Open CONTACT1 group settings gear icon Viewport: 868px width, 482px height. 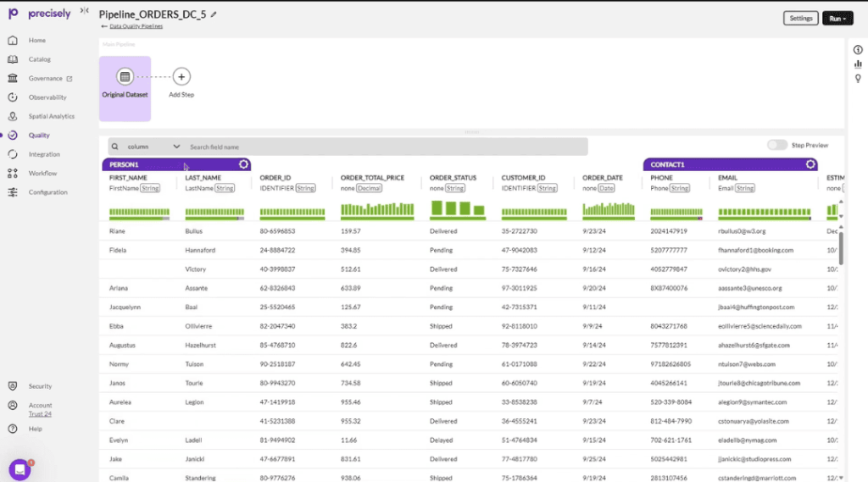click(x=810, y=164)
